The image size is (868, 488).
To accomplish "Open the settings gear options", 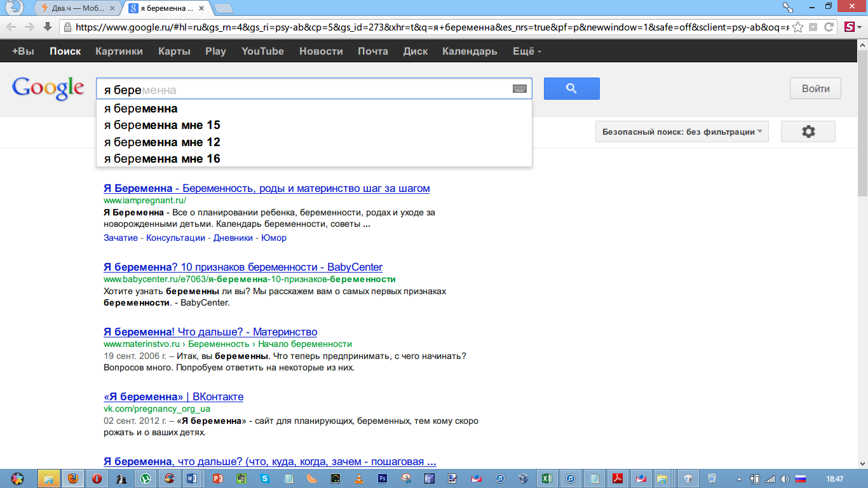I will tap(808, 132).
